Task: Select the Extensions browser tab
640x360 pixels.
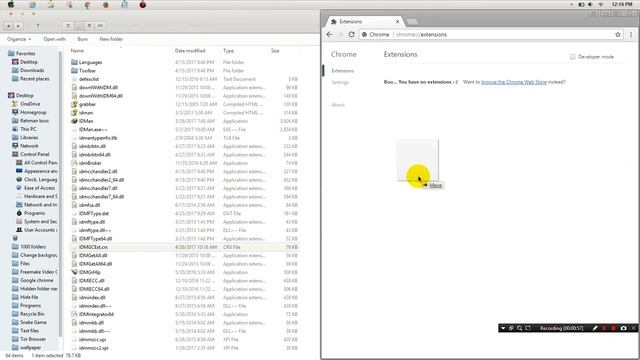Action: [364, 22]
